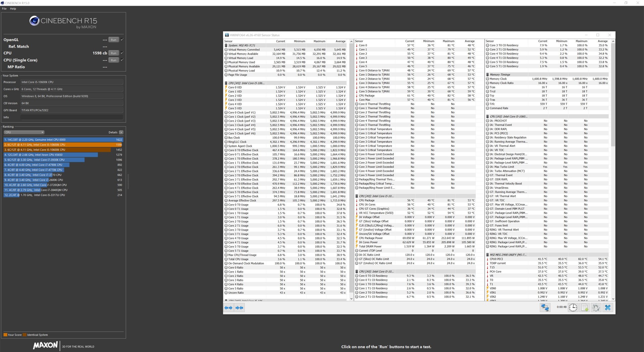
Task: Click the Current column header in left panel
Action: [x=280, y=41]
